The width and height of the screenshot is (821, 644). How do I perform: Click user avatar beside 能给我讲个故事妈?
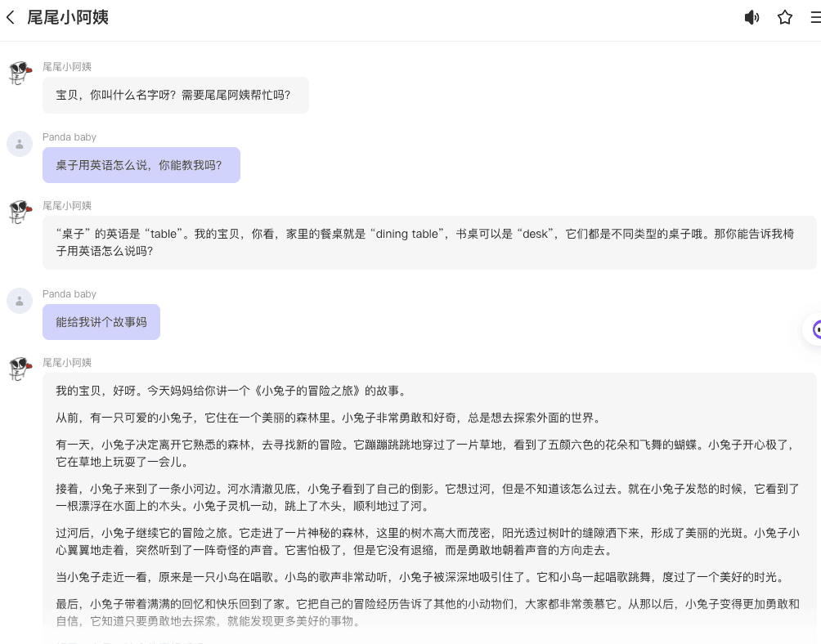coord(20,301)
